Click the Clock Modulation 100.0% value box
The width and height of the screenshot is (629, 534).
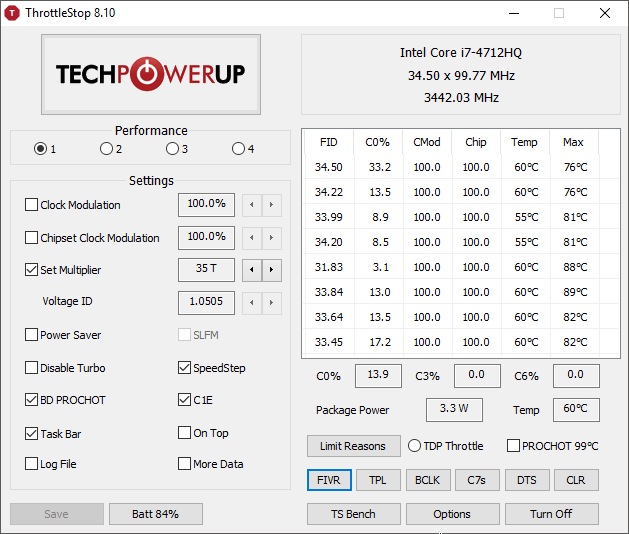(207, 205)
